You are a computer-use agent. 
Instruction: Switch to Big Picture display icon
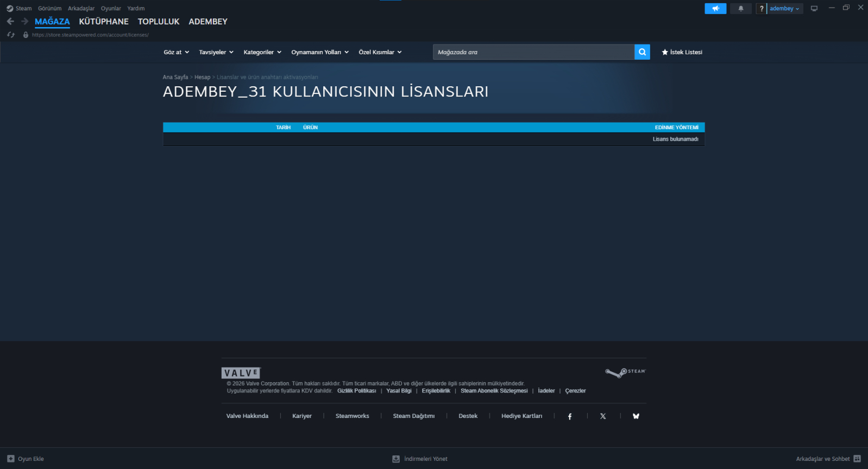tap(814, 8)
